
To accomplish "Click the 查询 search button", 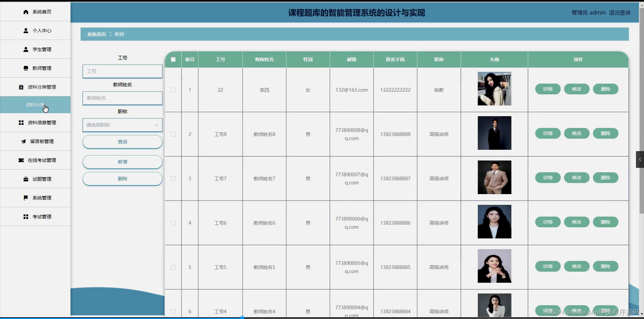I will click(122, 142).
